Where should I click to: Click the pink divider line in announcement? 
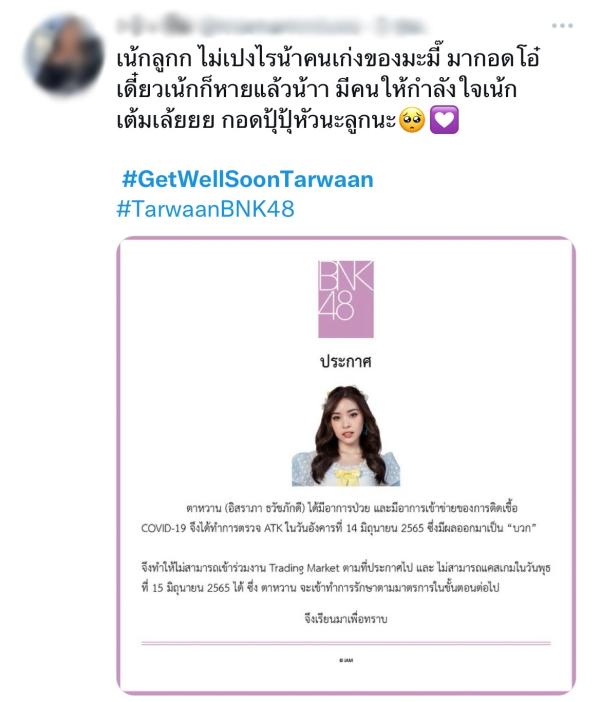(x=346, y=643)
